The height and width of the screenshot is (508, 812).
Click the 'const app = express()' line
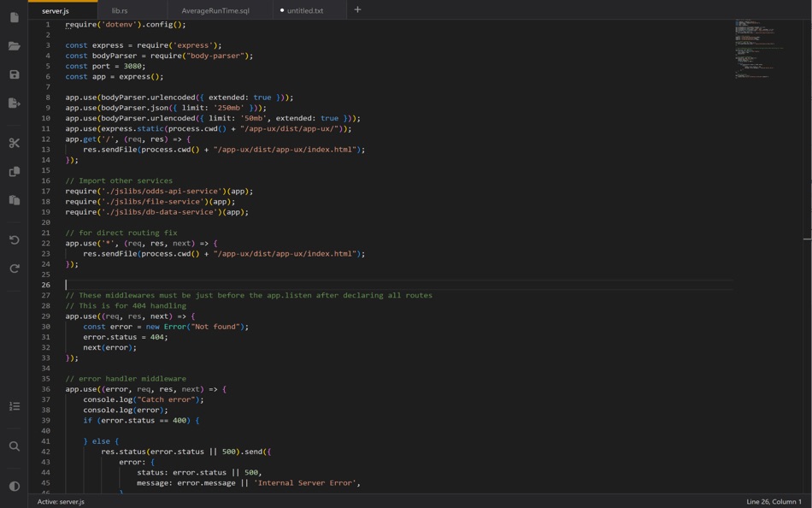pos(115,76)
